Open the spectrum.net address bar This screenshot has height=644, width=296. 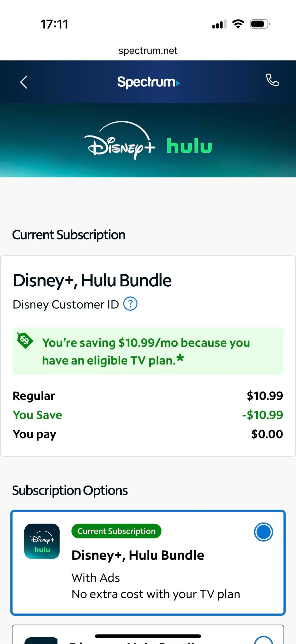[x=148, y=50]
